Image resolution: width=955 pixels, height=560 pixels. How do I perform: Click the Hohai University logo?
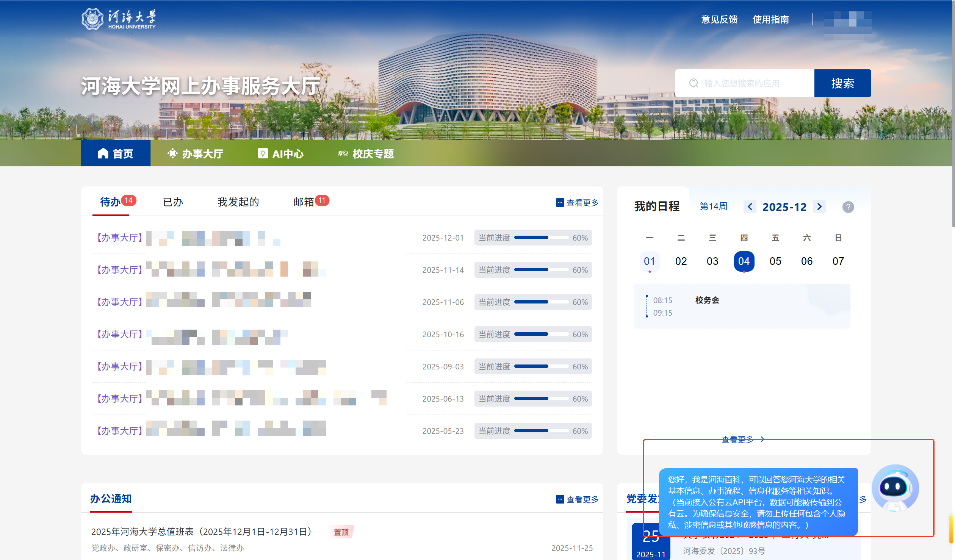(x=118, y=19)
